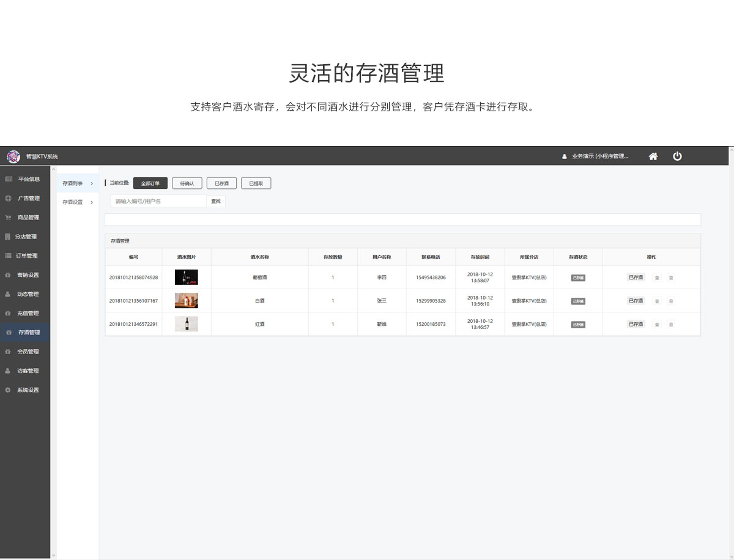Viewport: 734px width, 560px height.
Task: Click the view icon in the 红酒 row
Action: click(657, 324)
